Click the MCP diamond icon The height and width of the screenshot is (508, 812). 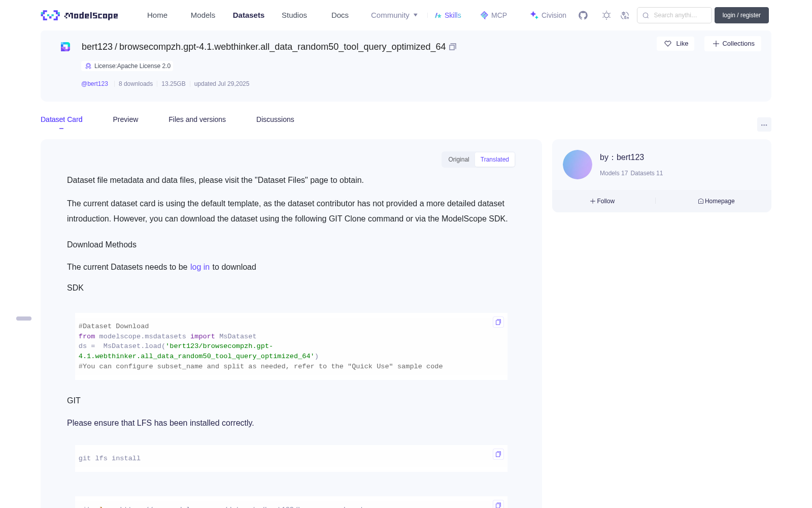484,15
